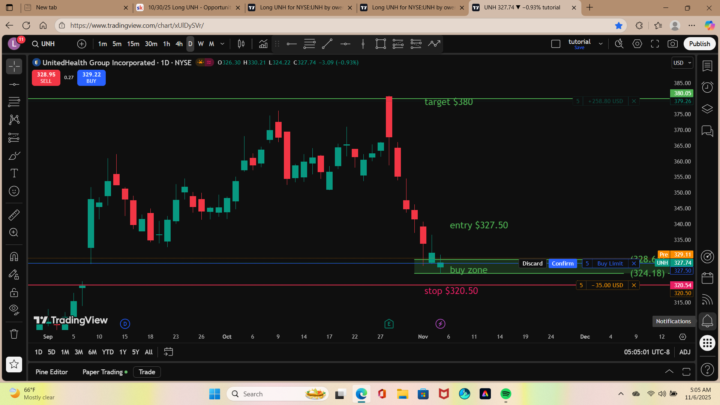Open the indicators menu
Viewport: 720px width, 405px height.
click(x=263, y=44)
